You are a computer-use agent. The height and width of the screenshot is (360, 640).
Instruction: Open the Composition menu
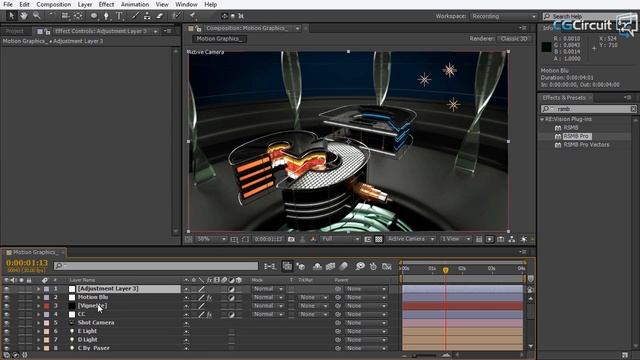[53, 4]
